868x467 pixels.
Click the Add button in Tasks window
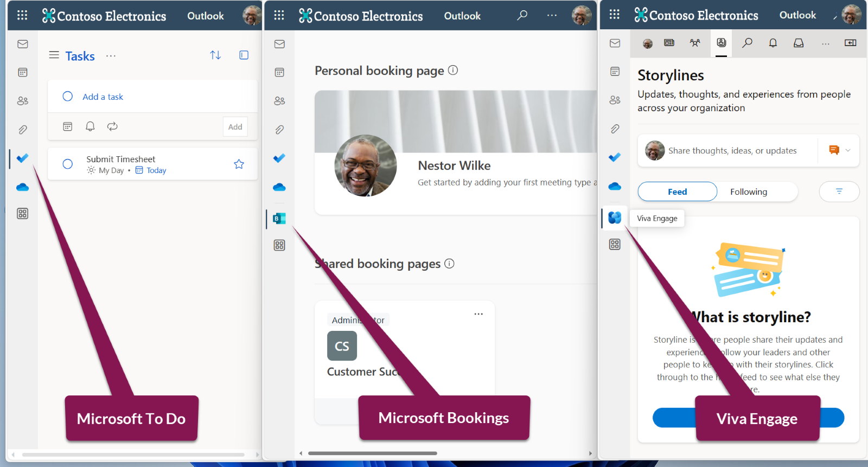tap(235, 127)
